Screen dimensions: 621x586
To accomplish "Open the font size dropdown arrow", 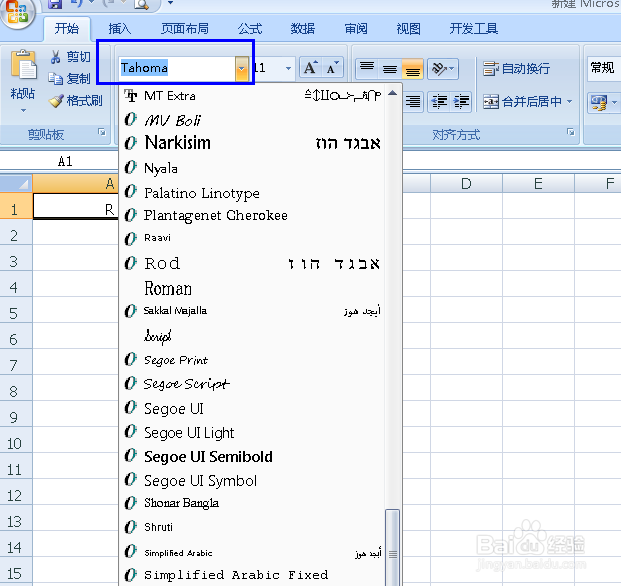I will click(x=288, y=68).
